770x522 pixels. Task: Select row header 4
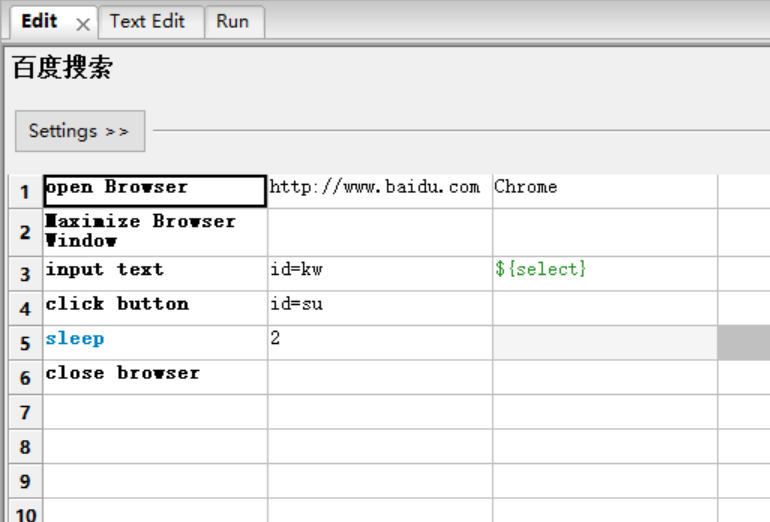[x=26, y=308]
